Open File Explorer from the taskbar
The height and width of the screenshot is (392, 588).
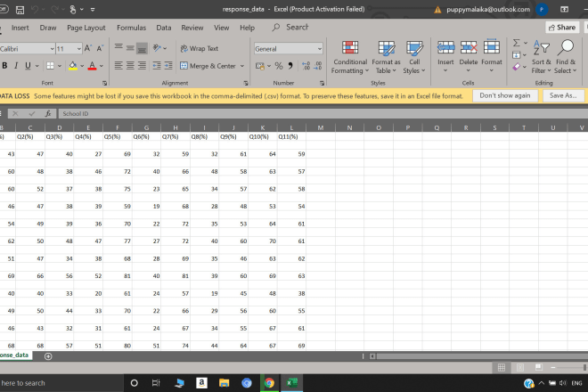pyautogui.click(x=225, y=383)
